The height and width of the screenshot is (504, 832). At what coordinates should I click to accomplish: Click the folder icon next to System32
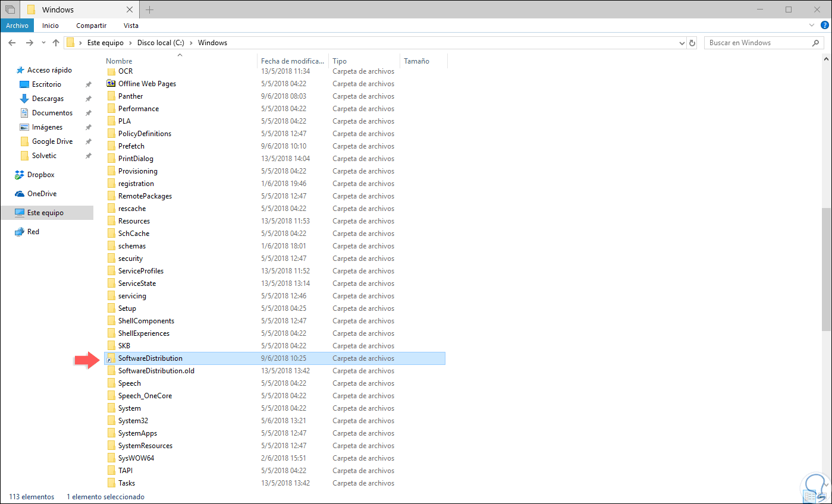click(111, 421)
